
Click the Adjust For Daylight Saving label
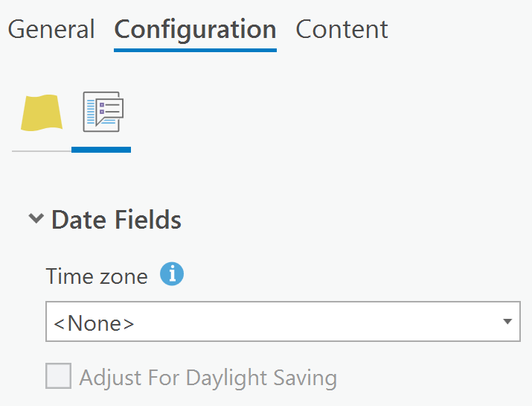point(208,377)
